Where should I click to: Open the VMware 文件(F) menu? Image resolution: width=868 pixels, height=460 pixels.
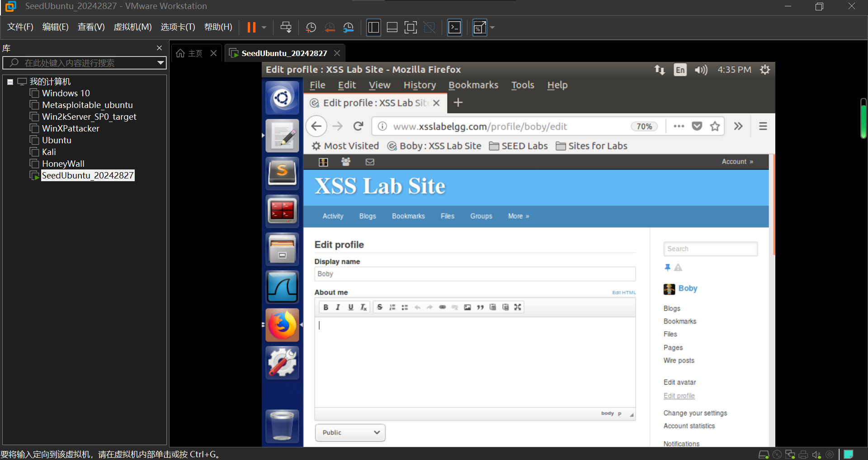tap(20, 27)
